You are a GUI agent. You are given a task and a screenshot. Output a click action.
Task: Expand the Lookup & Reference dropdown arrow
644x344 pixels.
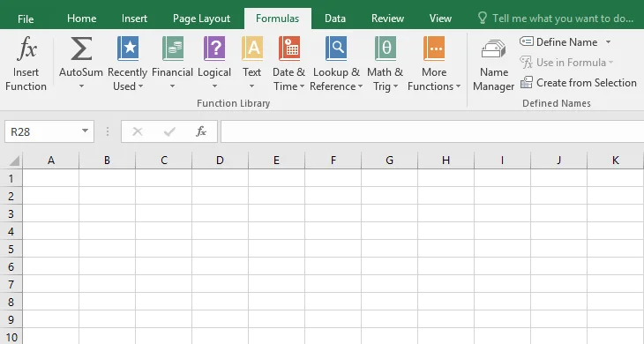pos(360,86)
